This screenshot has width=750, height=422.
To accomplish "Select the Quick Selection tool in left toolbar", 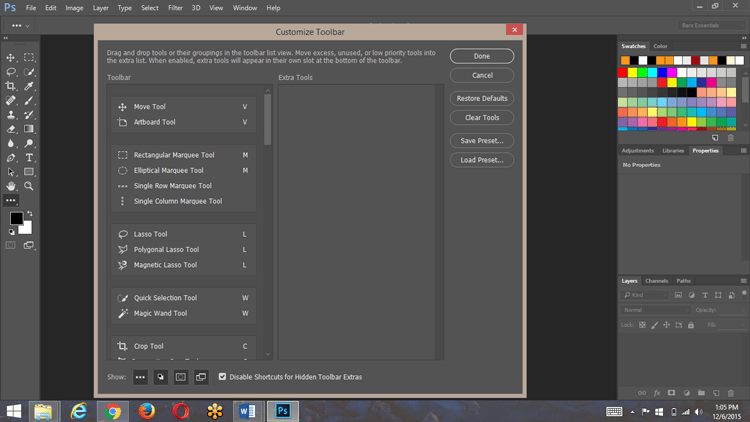I will 29,72.
